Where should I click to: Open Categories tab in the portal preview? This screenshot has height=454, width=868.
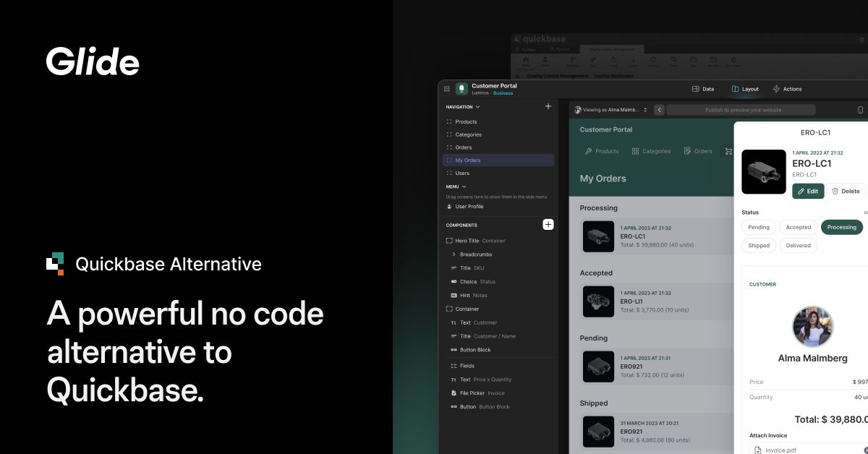(x=651, y=151)
